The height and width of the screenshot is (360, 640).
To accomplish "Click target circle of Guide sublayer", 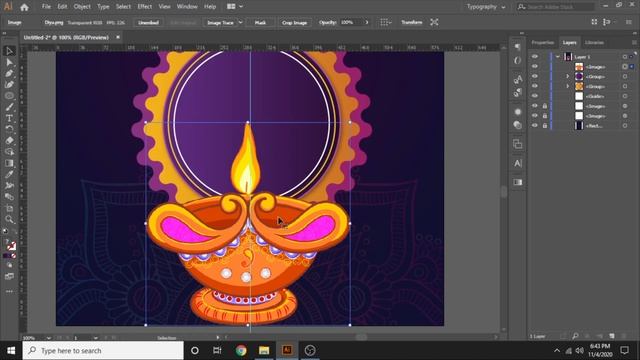I will [x=625, y=96].
